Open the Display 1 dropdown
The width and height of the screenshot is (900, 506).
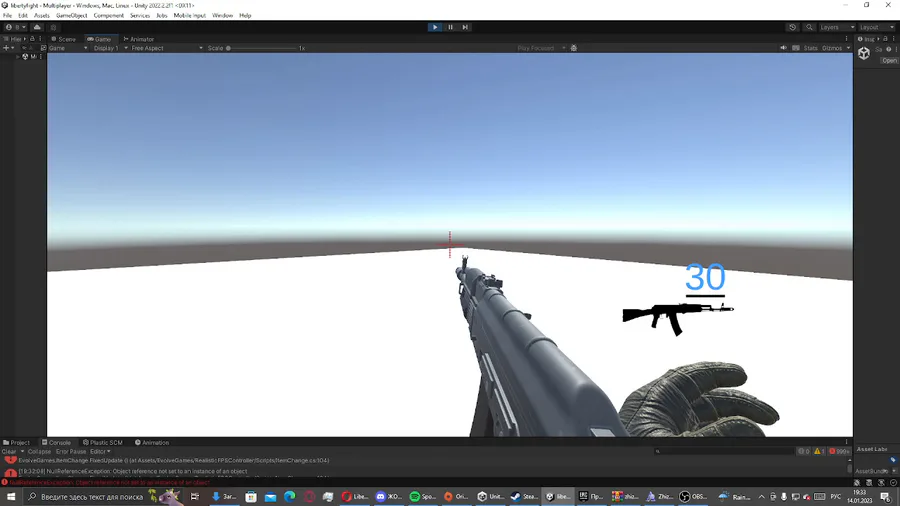pos(109,48)
